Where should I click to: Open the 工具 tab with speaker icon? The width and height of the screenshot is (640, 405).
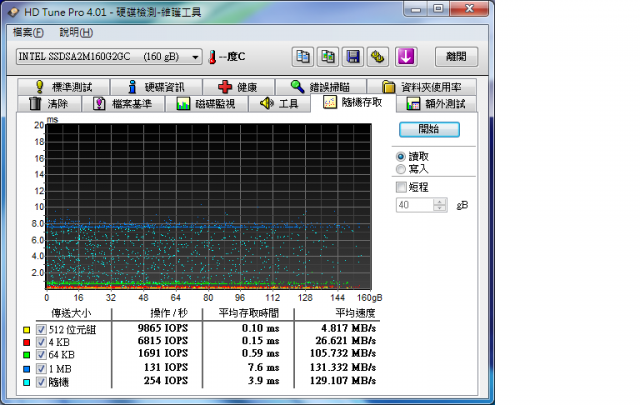[x=280, y=104]
